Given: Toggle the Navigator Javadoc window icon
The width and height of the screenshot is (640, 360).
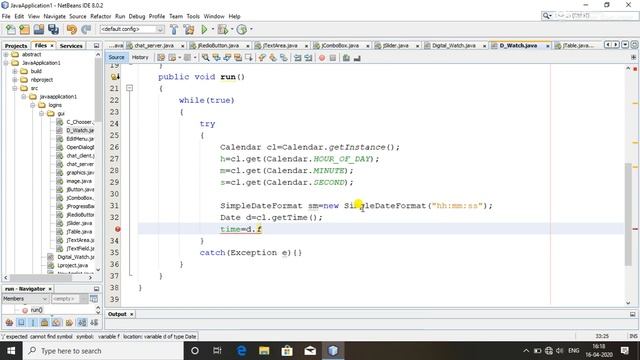Looking at the screenshot, I should [x=94, y=299].
